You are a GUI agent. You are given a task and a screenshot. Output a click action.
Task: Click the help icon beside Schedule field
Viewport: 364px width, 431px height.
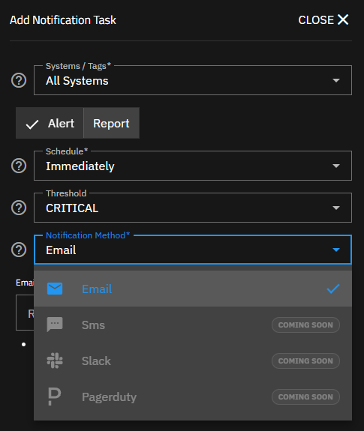(19, 166)
